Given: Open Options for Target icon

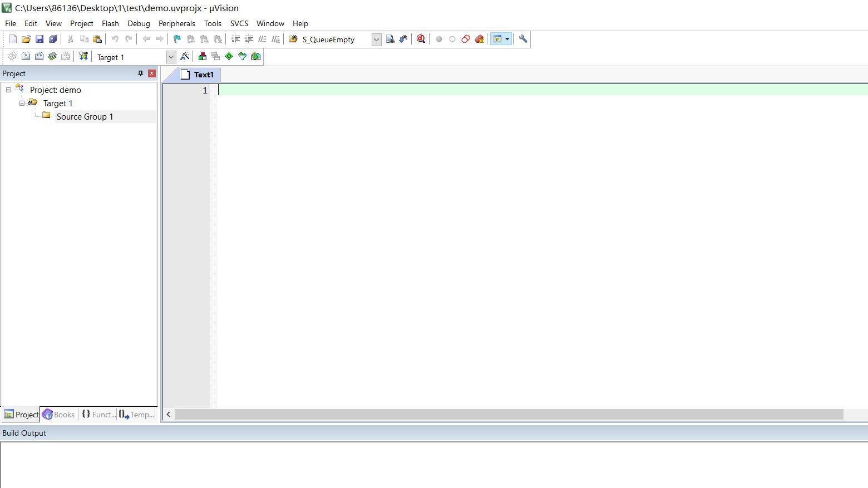Looking at the screenshot, I should 185,56.
